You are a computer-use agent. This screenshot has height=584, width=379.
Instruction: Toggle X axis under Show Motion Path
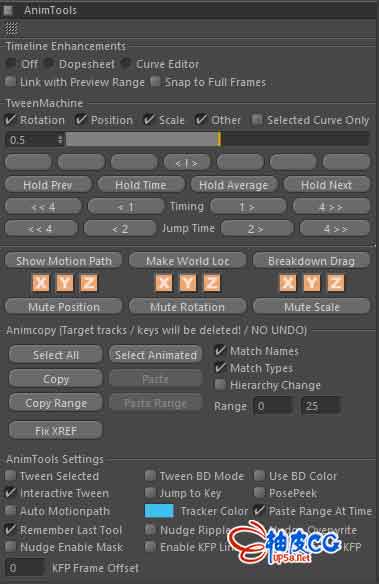coord(41,283)
